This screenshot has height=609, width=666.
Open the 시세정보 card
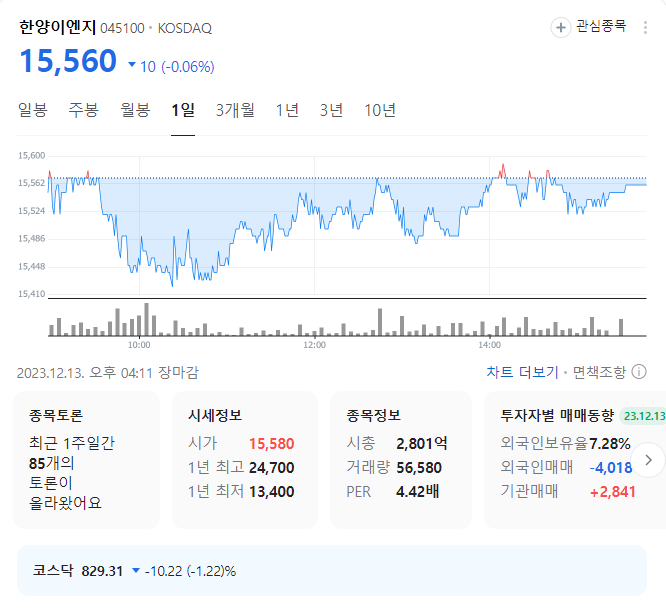[x=245, y=460]
